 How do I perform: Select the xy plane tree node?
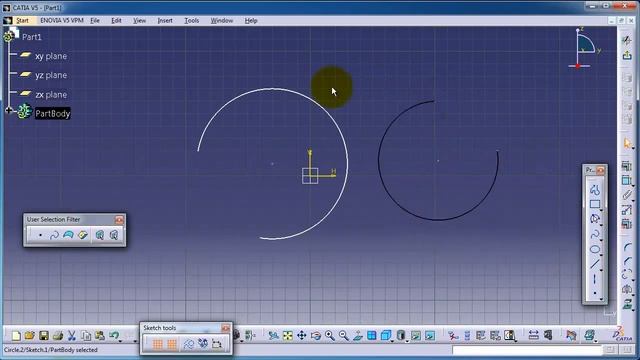(x=51, y=56)
